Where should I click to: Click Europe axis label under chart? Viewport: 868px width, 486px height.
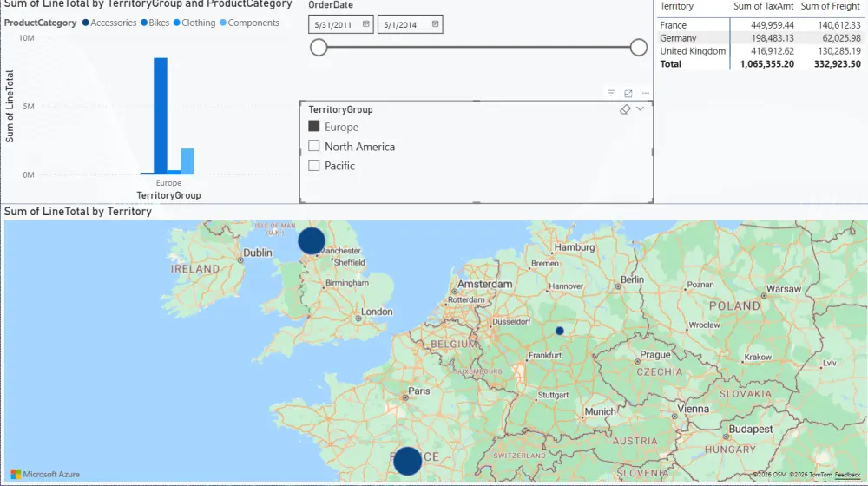168,182
